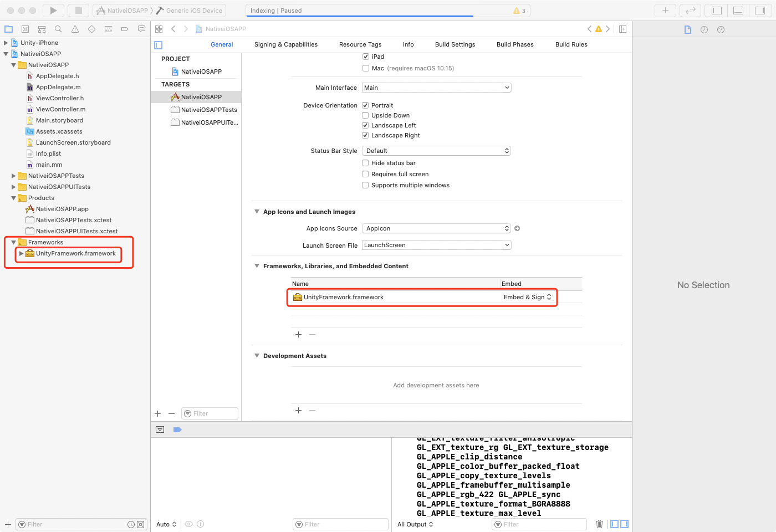
Task: Click the Library plus button in toolbar
Action: pos(665,11)
